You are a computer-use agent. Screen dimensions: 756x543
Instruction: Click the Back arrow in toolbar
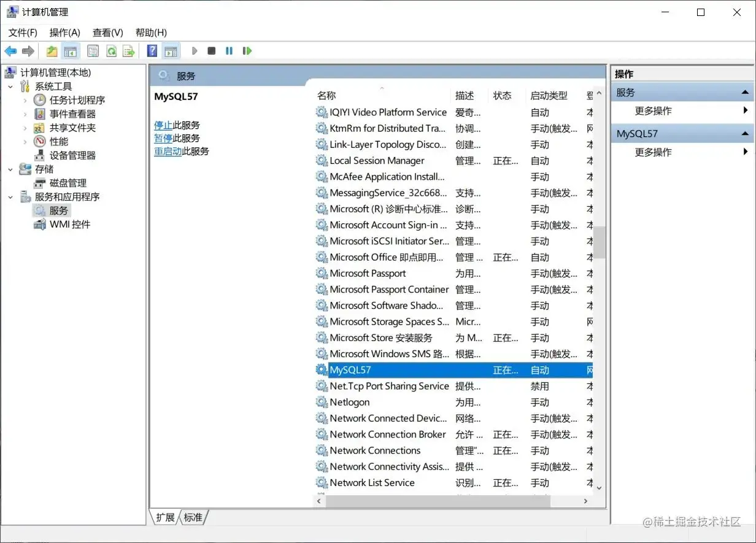pyautogui.click(x=10, y=51)
